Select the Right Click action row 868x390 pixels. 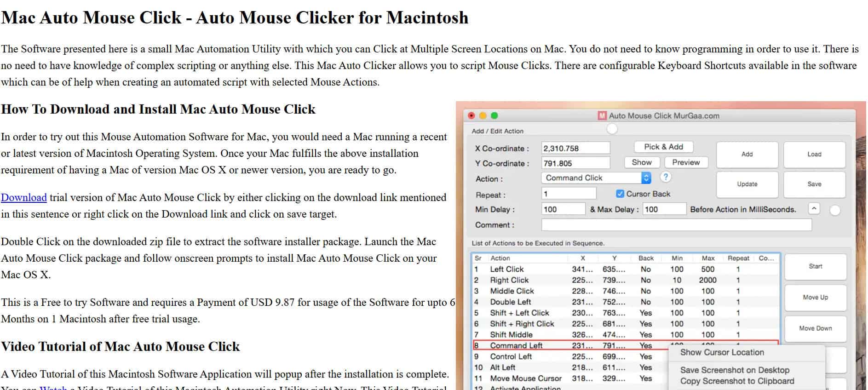tap(626, 280)
